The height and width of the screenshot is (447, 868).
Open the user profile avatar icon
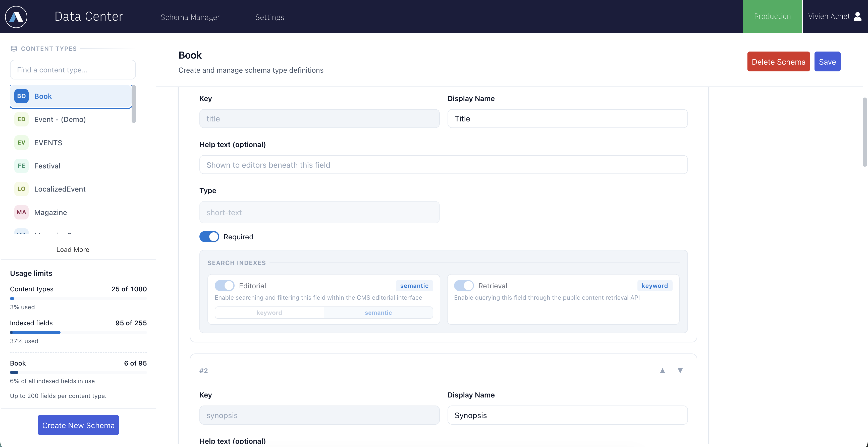(x=857, y=17)
